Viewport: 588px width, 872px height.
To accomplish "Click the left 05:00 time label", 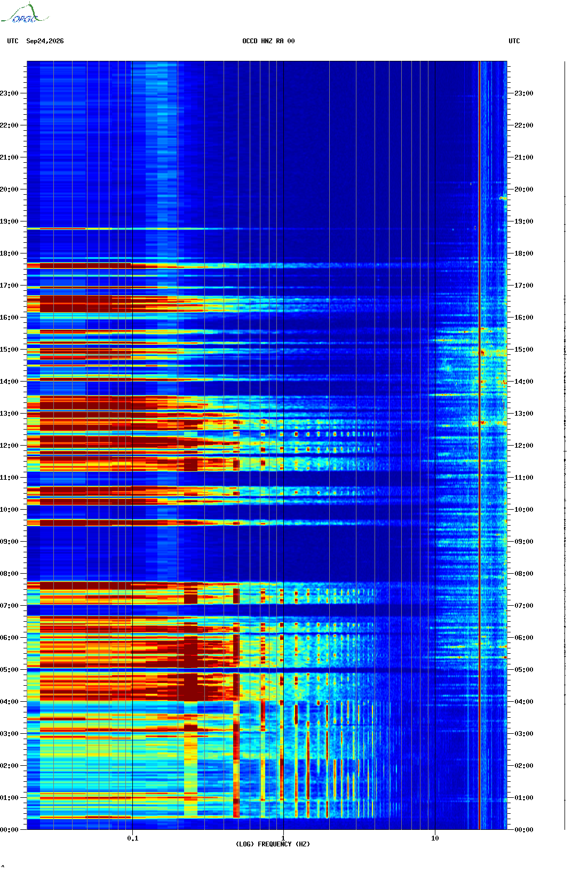I will tap(9, 670).
